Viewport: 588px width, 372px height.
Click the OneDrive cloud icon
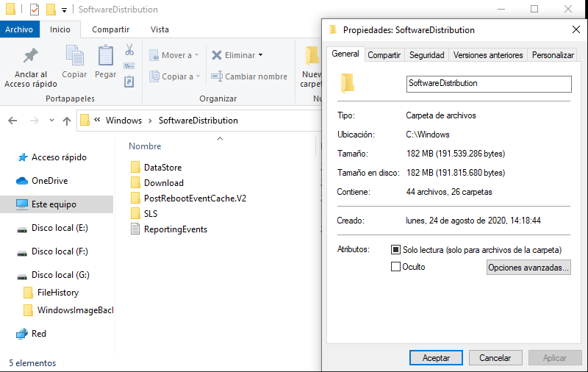pos(22,181)
